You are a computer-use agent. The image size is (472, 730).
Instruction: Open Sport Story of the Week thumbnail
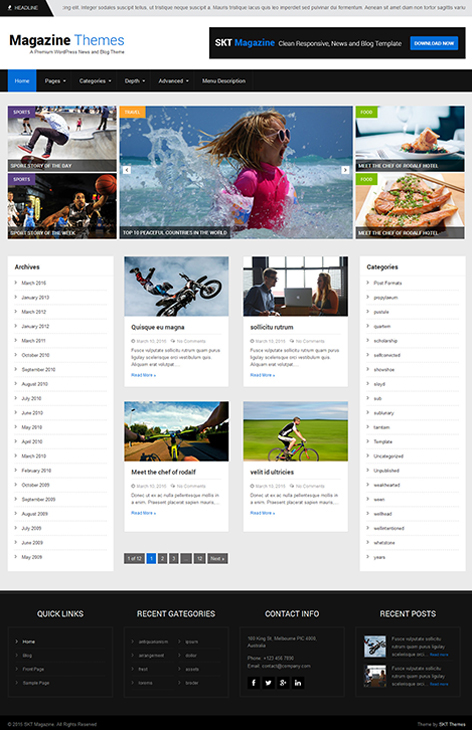click(62, 206)
